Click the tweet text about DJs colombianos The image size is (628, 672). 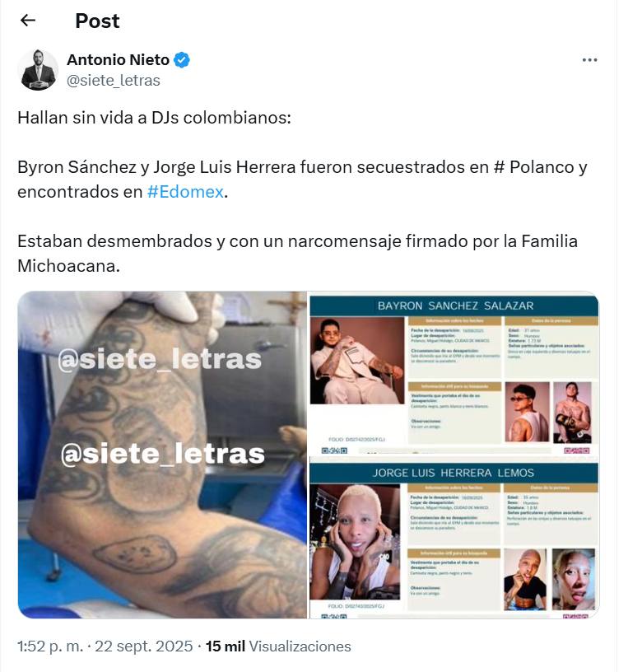coord(154,118)
